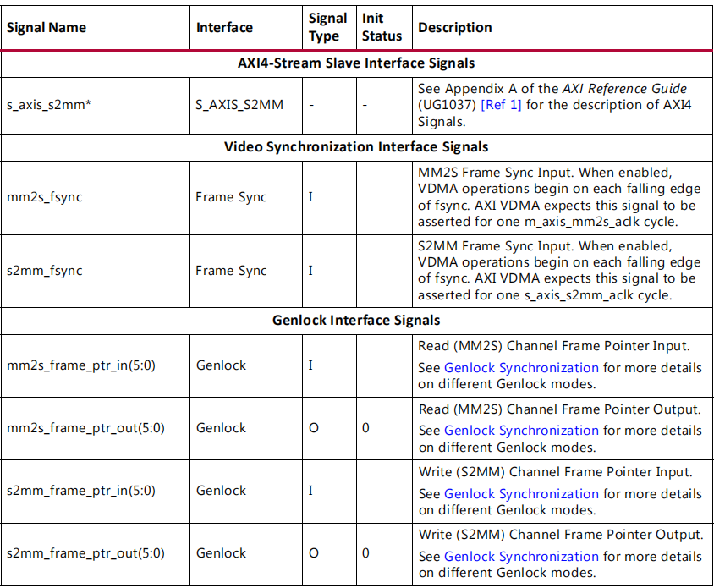Image resolution: width=714 pixels, height=588 pixels.
Task: Open Genlock Synchronization link in s2mm_frame_ptr_out row
Action: (x=519, y=557)
